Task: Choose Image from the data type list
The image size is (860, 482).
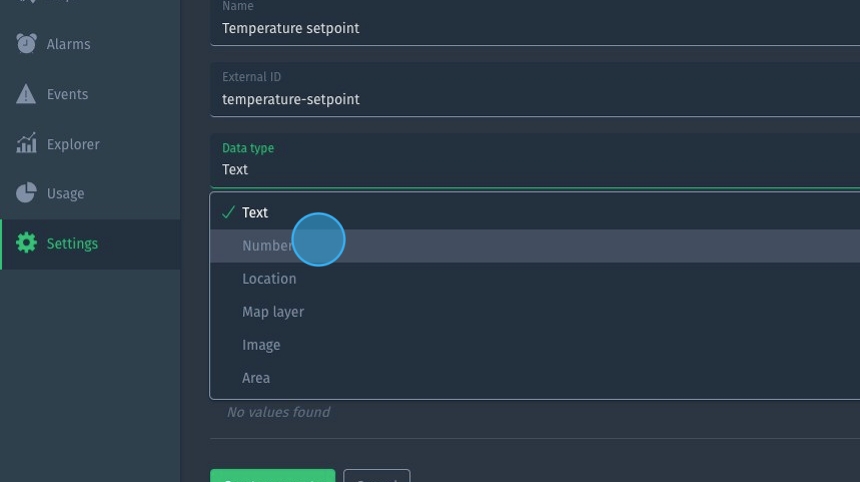Action: (x=261, y=345)
